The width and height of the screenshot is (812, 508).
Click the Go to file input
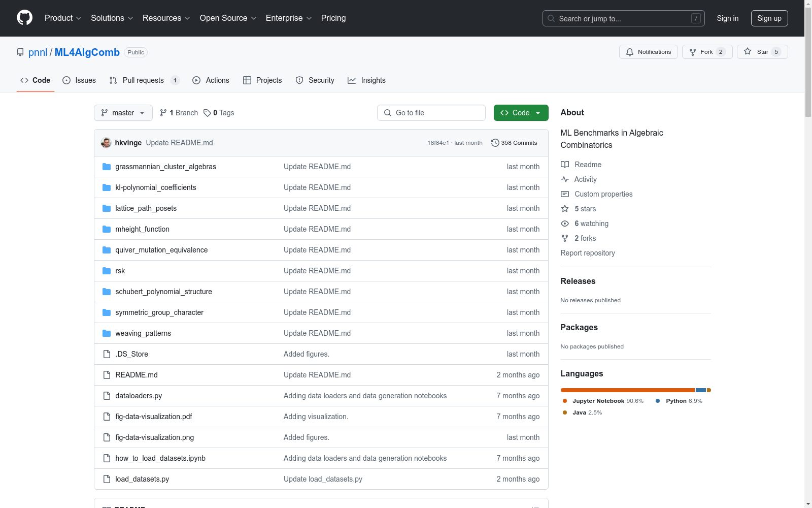431,113
